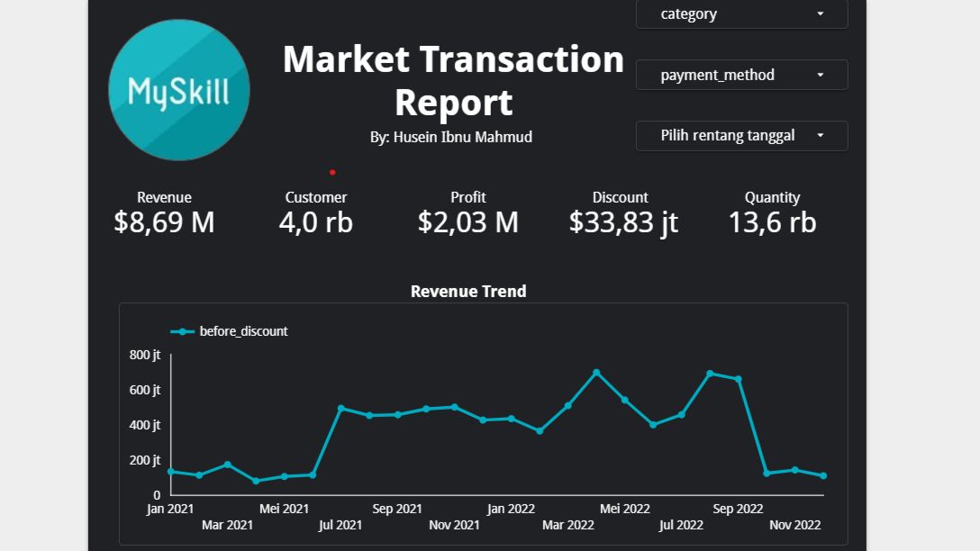The height and width of the screenshot is (551, 980).
Task: Click the date range dropdown arrow
Action: 821,136
